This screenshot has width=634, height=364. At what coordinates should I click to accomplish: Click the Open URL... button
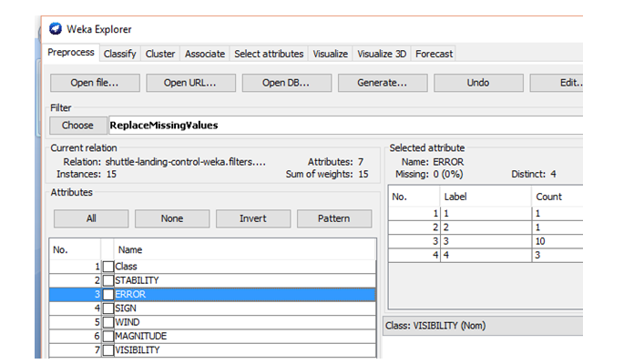coord(191,83)
